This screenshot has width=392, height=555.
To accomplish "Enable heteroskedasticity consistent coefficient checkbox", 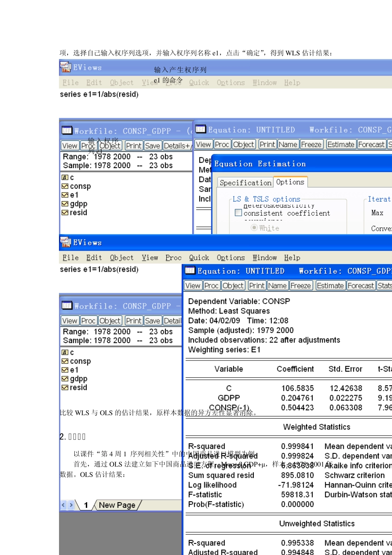I will tap(238, 213).
